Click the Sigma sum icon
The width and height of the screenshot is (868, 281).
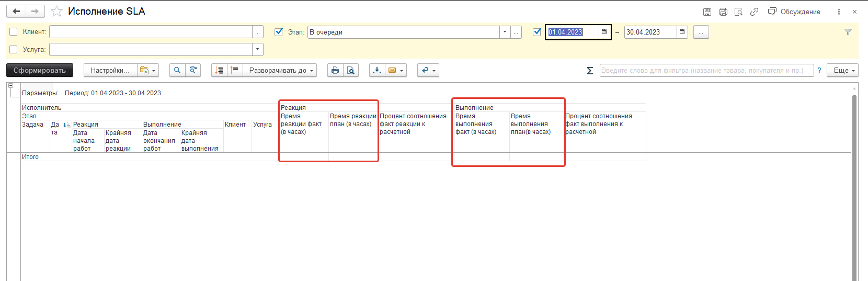(x=590, y=71)
